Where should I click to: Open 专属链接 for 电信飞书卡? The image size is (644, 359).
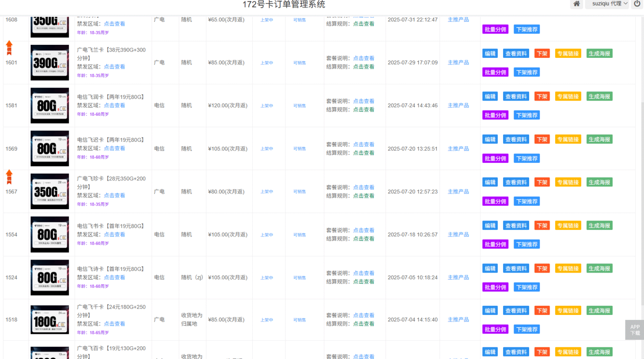(568, 225)
